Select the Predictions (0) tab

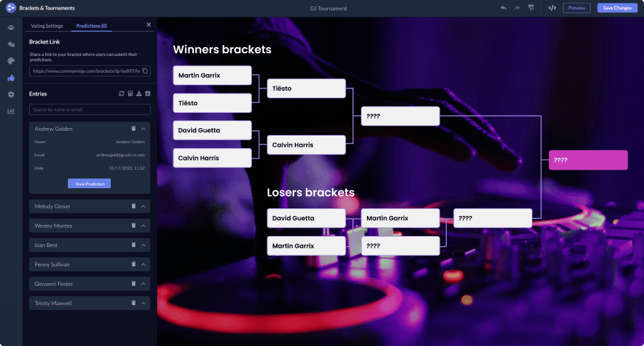91,26
